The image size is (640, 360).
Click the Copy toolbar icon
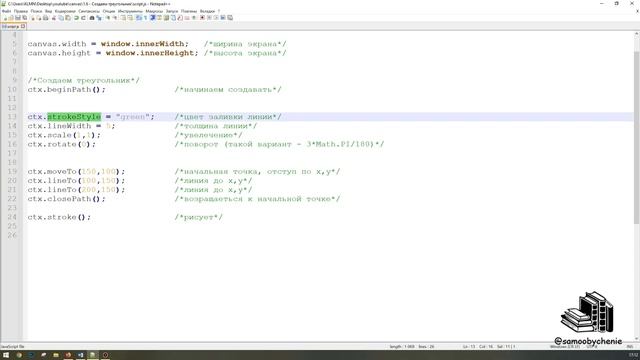click(61, 18)
